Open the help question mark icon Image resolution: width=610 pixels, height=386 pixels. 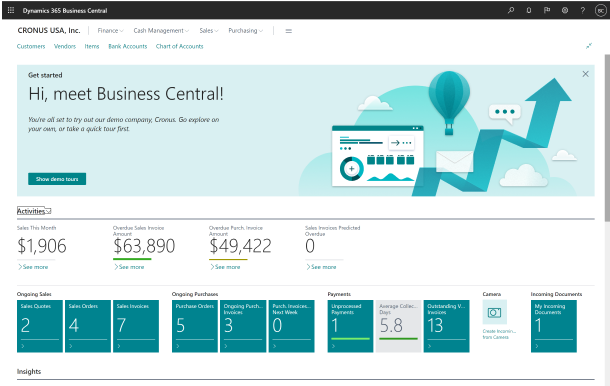[x=582, y=11]
